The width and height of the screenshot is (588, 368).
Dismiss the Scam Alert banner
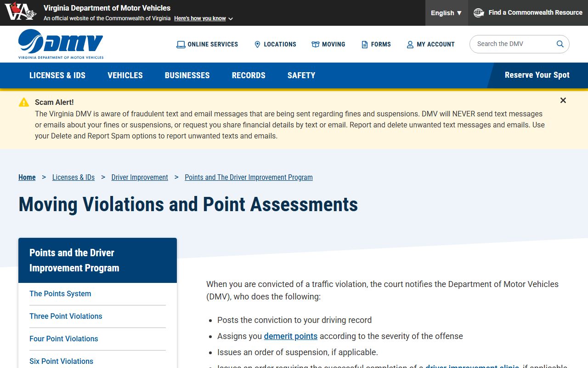pyautogui.click(x=563, y=100)
